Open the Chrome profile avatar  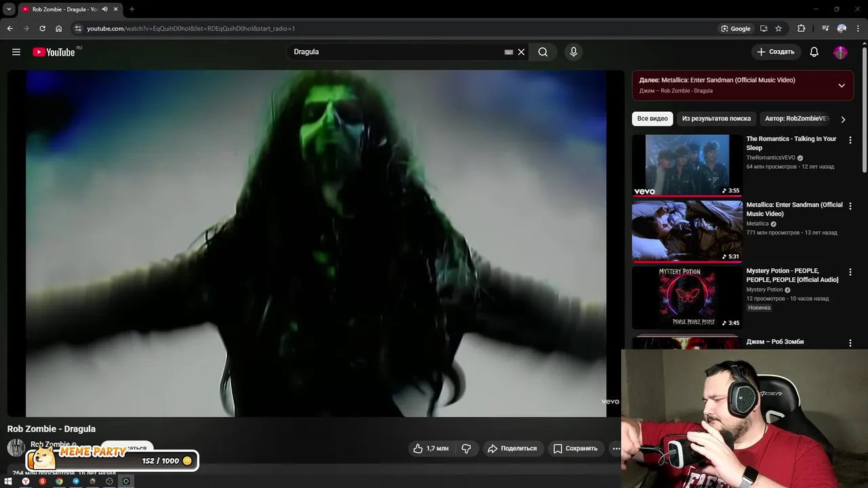click(842, 28)
